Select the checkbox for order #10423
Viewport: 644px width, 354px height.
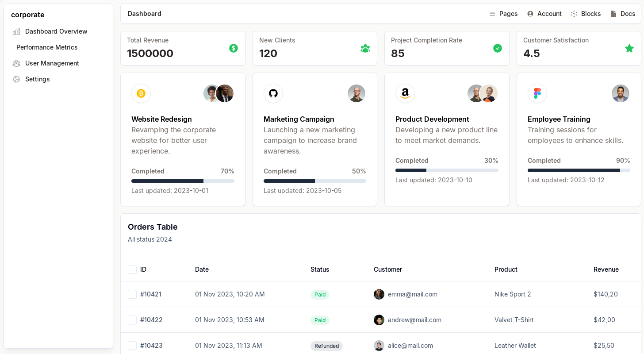132,346
